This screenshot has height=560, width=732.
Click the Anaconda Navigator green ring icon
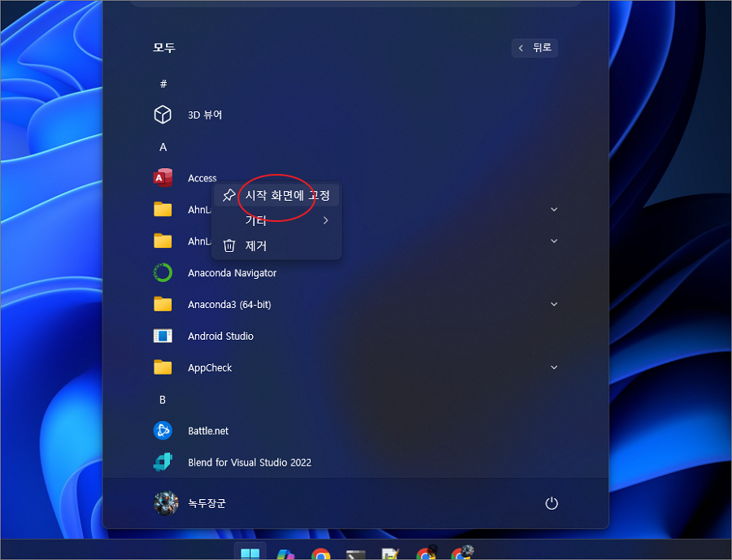coord(163,272)
